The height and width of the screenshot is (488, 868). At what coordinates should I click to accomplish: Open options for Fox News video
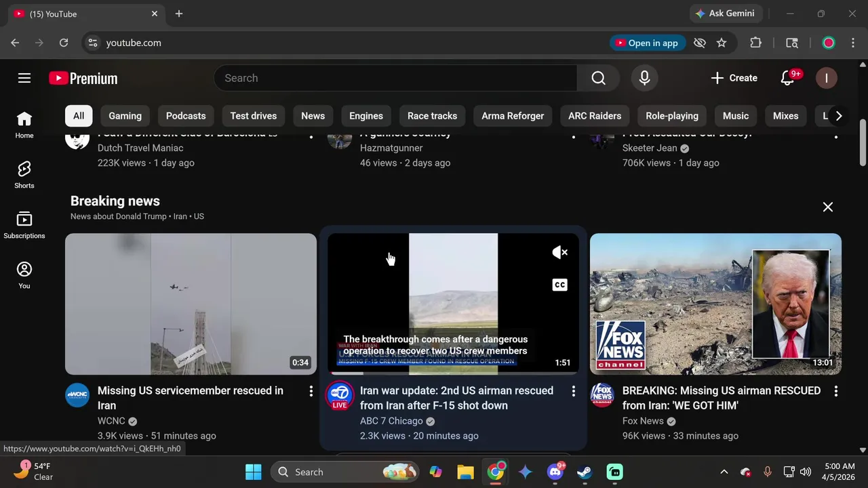(x=836, y=391)
